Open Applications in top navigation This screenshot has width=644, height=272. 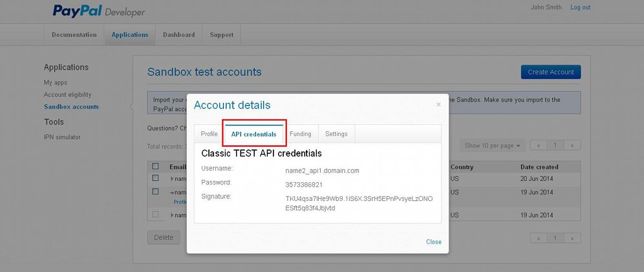(130, 35)
